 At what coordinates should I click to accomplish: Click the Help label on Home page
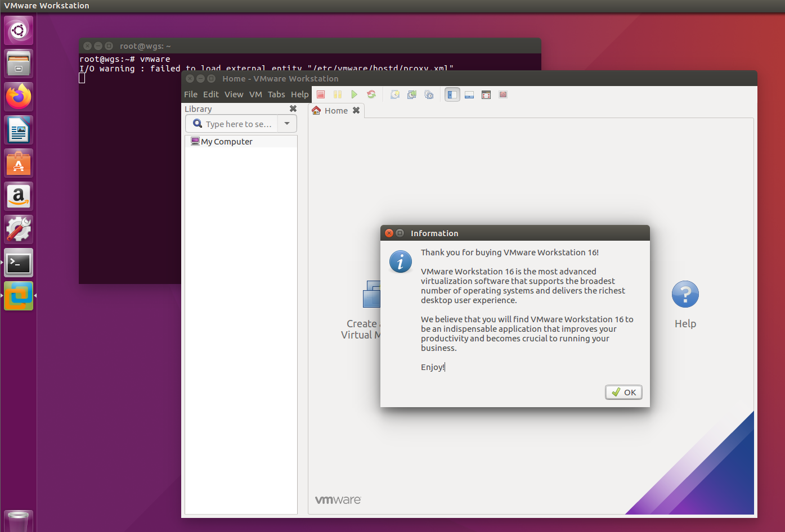click(x=685, y=324)
